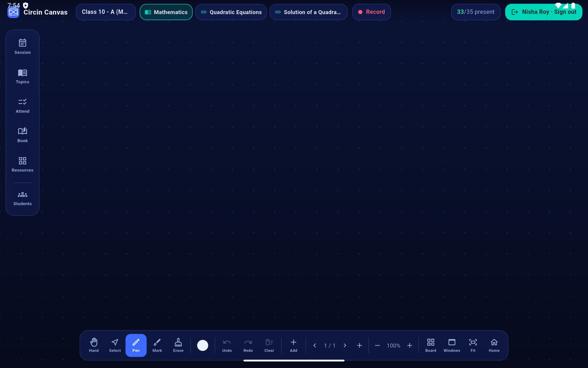Open the Windows manager
This screenshot has width=588, height=368.
(x=452, y=345)
